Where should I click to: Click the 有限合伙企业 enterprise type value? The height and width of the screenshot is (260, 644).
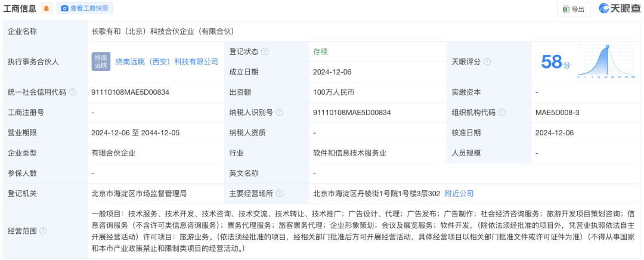click(114, 153)
